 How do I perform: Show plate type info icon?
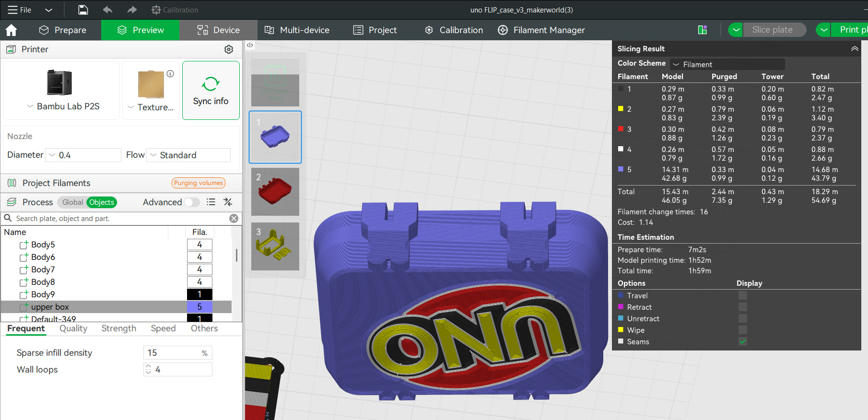[170, 74]
